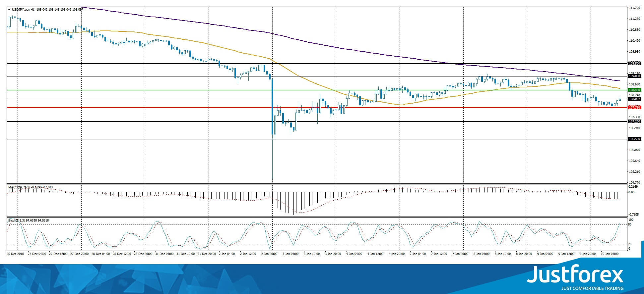The image size is (644, 294).
Task: Click the 110.850 price axis value
Action: 634,30
